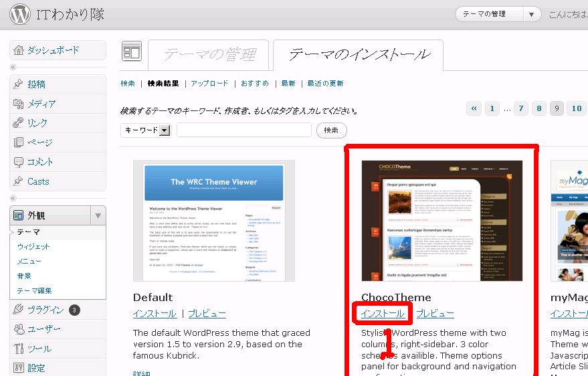This screenshot has height=376, width=588.
Task: Click the コメント bubble icon
Action: (x=18, y=162)
